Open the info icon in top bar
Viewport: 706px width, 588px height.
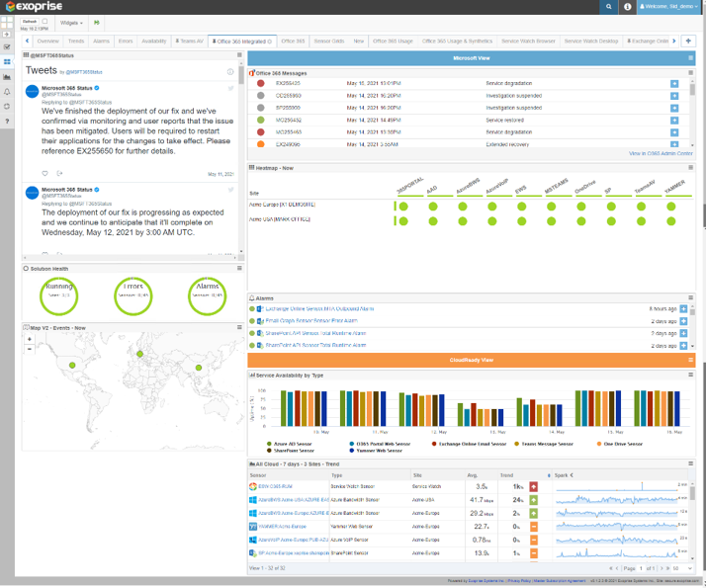(x=627, y=7)
